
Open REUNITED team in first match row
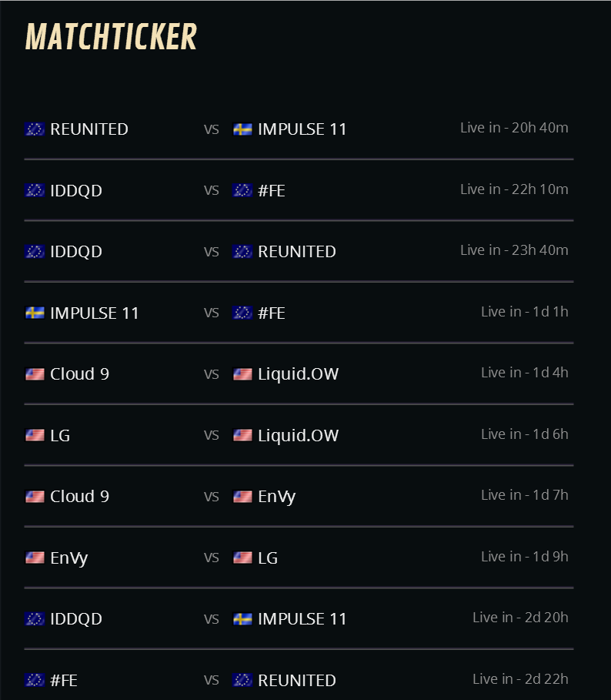pyautogui.click(x=89, y=129)
